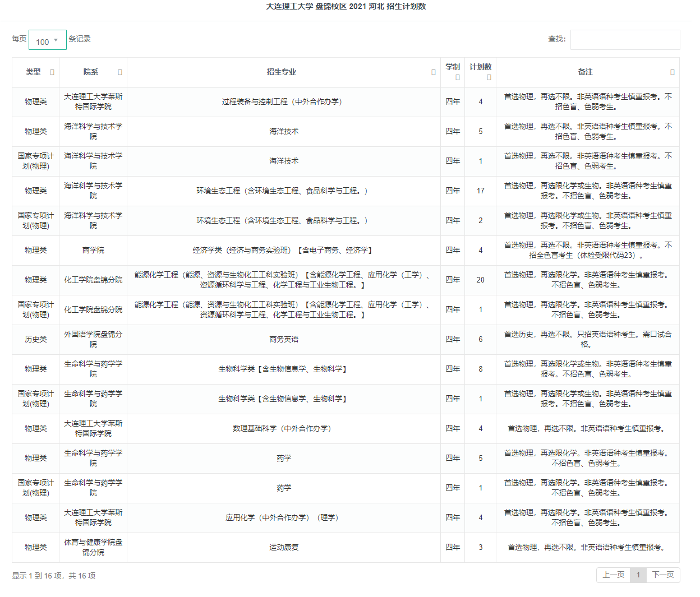
Task: Click 四年 in the 运动康复 row
Action: coord(453,548)
